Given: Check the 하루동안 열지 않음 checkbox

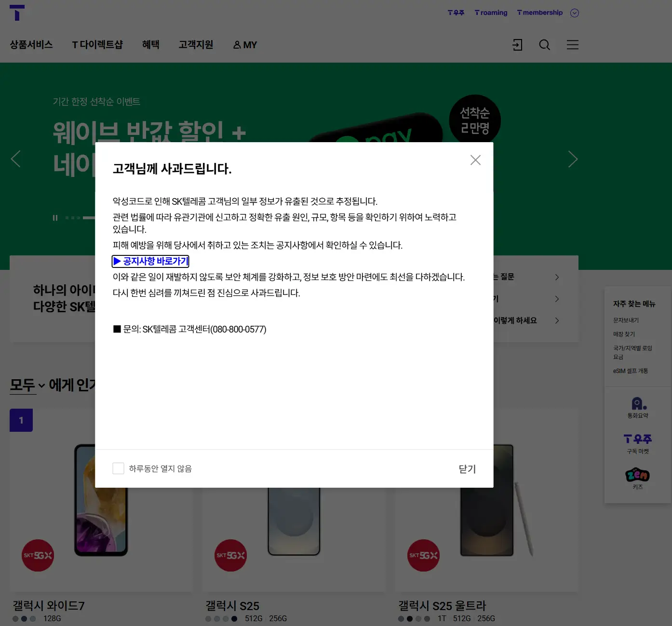Looking at the screenshot, I should 119,468.
